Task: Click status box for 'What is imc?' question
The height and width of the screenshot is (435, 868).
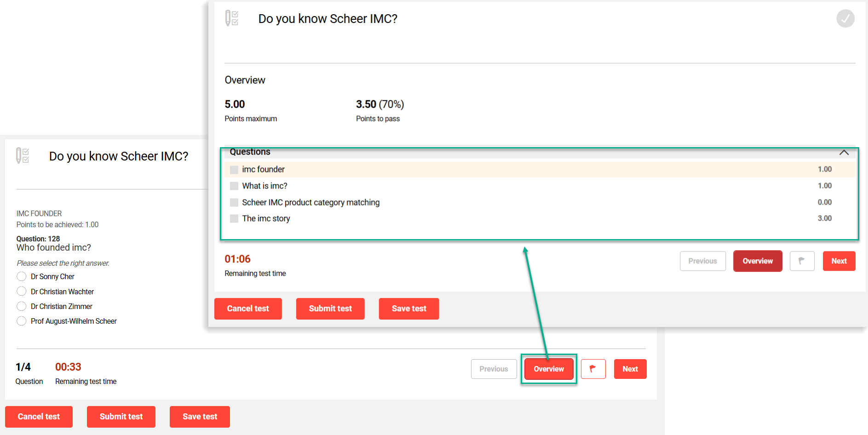Action: (x=234, y=186)
